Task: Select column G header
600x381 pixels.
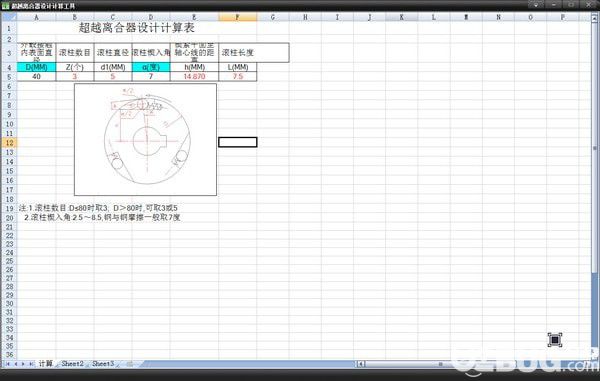Action: (x=273, y=17)
